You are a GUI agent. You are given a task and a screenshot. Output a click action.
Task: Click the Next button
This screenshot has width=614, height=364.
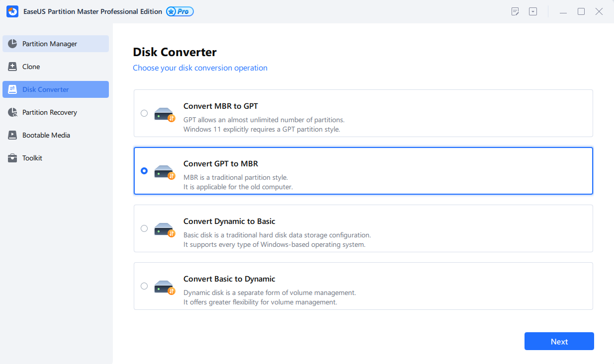tap(559, 342)
